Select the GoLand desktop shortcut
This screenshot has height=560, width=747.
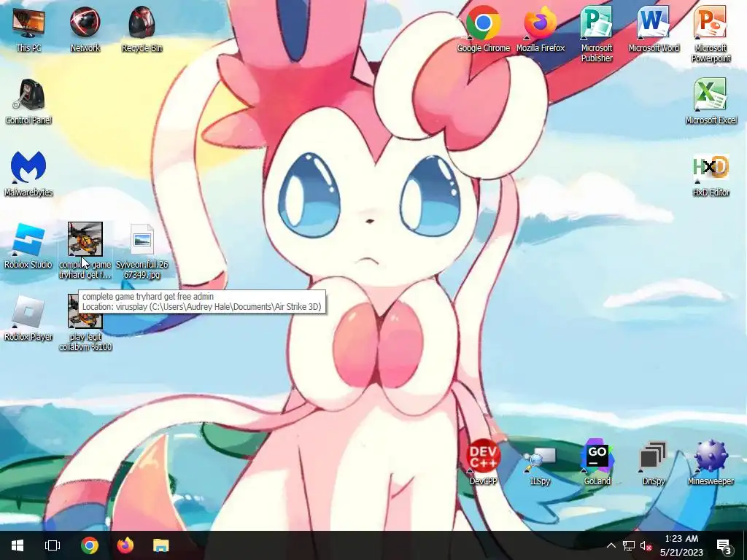[x=597, y=462]
